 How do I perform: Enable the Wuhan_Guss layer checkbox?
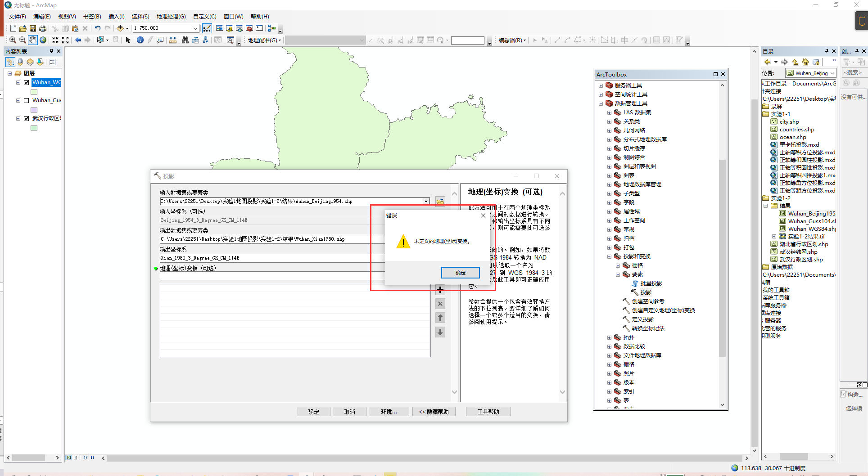(27, 100)
